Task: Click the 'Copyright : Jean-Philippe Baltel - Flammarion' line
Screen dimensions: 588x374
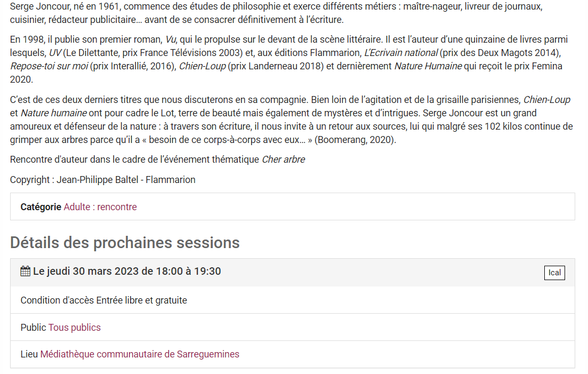Action: click(103, 180)
